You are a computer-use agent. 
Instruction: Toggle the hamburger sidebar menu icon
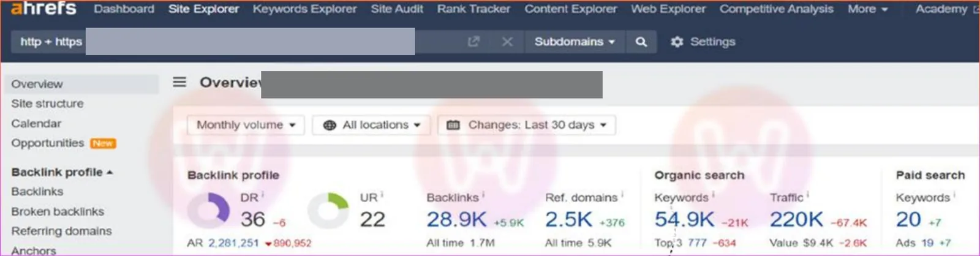pyautogui.click(x=179, y=81)
